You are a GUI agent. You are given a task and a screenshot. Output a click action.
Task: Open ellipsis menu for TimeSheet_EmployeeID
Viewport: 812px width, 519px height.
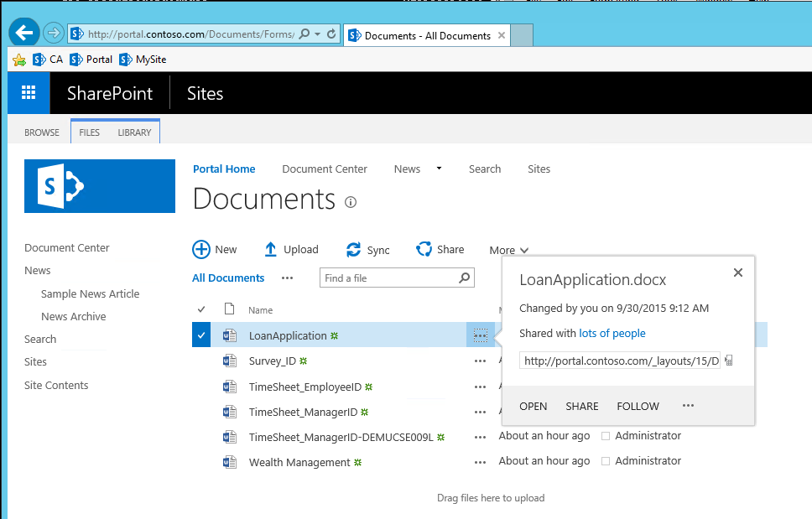(x=480, y=387)
